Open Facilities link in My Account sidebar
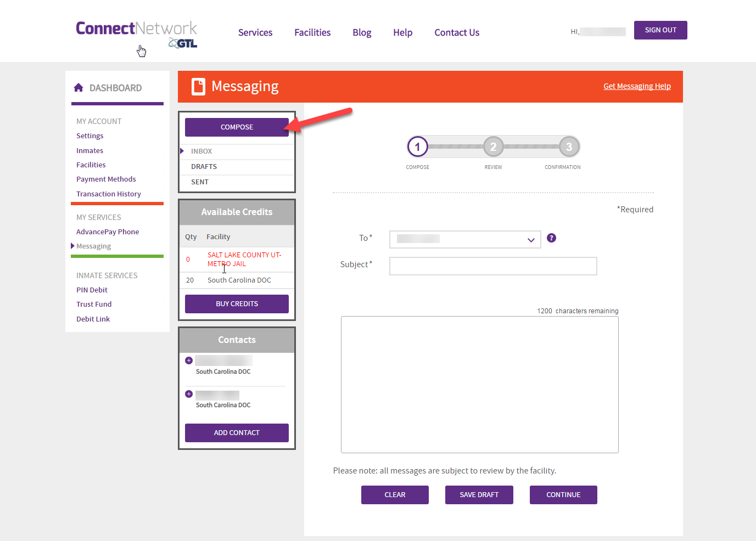Image resolution: width=756 pixels, height=541 pixels. point(91,165)
